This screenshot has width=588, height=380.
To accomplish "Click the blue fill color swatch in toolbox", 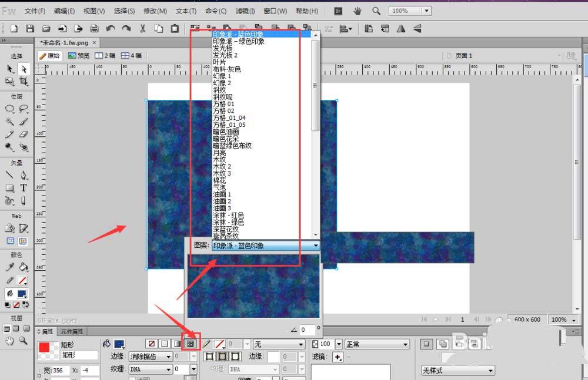I will point(22,293).
